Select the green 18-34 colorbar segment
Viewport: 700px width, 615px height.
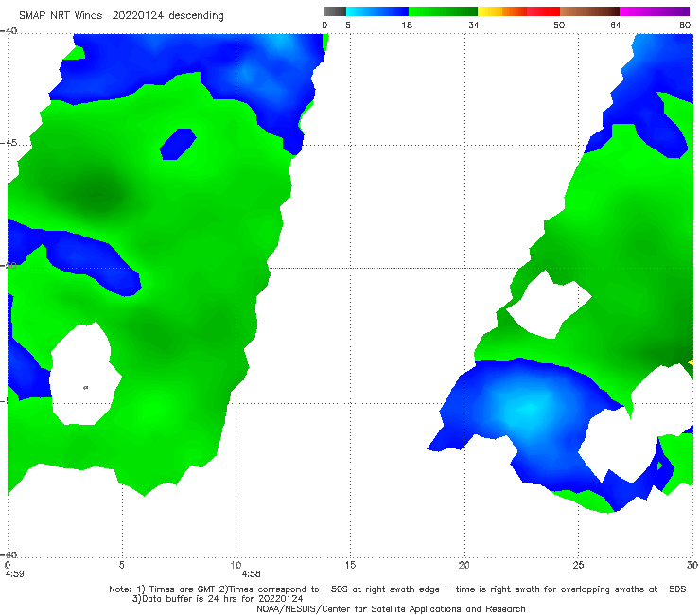click(443, 11)
